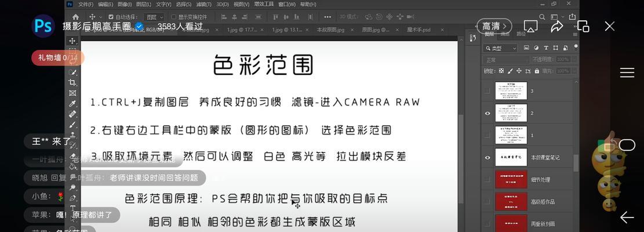Select the Frame tool
Image resolution: width=644 pixels, height=232 pixels.
(x=72, y=93)
